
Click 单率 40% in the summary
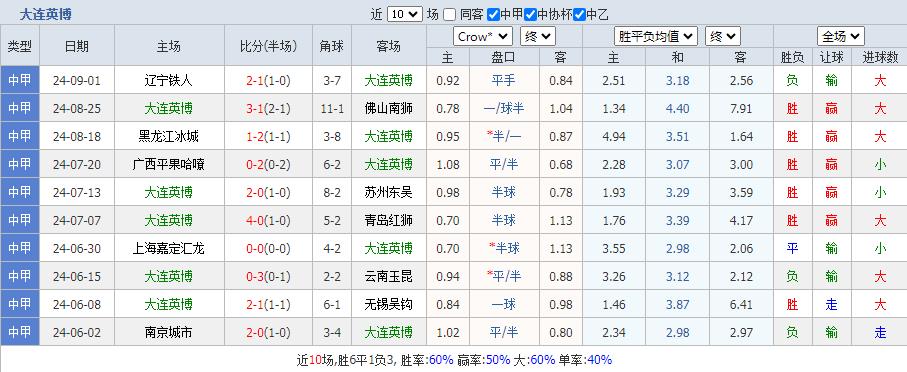click(599, 360)
